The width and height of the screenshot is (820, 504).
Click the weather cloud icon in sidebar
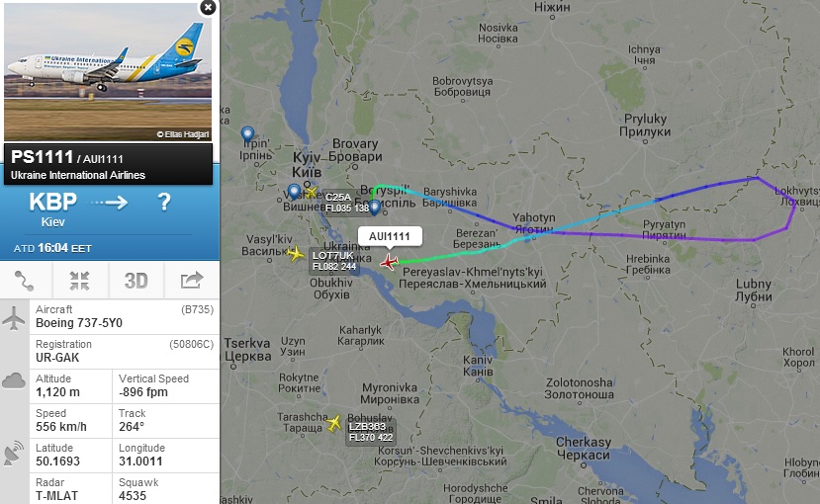(14, 380)
